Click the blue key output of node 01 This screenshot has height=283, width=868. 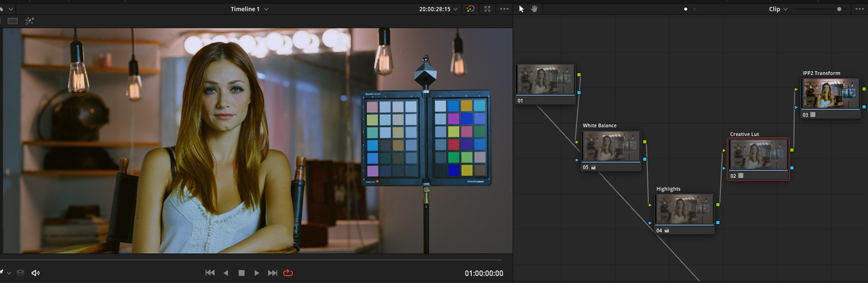(578, 93)
